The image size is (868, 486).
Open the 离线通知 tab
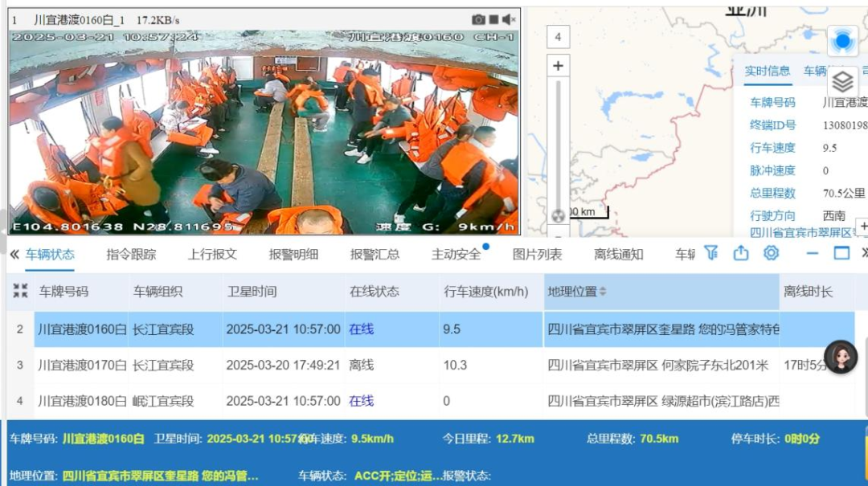pyautogui.click(x=618, y=255)
